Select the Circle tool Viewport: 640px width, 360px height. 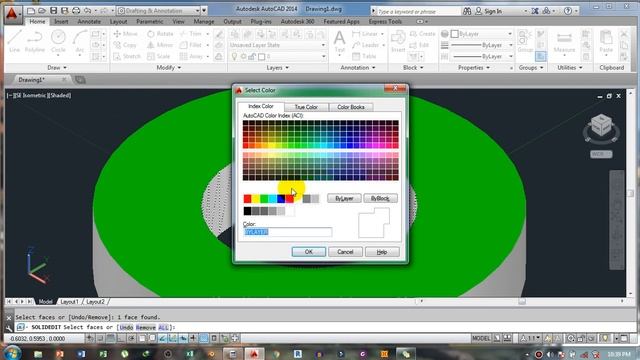tap(58, 41)
